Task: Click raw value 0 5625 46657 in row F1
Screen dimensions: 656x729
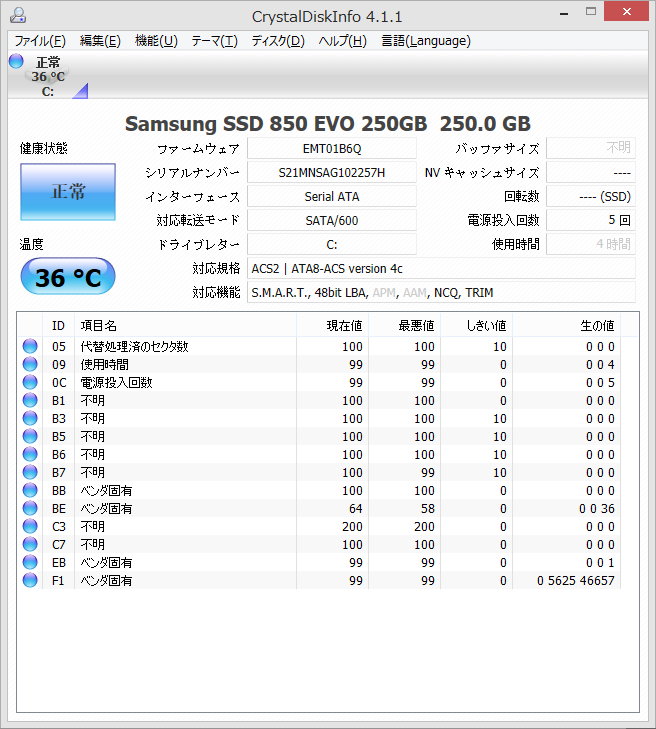Action: 576,581
